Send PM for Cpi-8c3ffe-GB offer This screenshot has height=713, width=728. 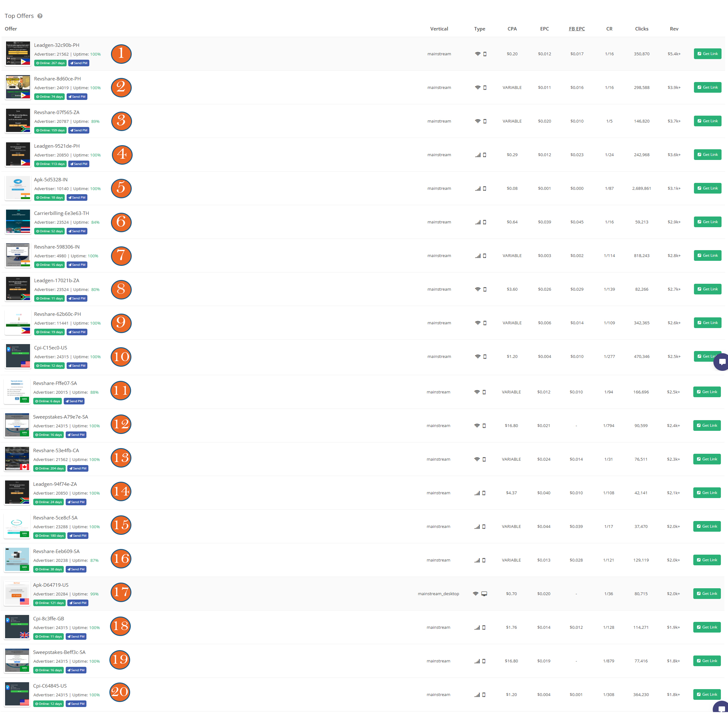tap(76, 637)
